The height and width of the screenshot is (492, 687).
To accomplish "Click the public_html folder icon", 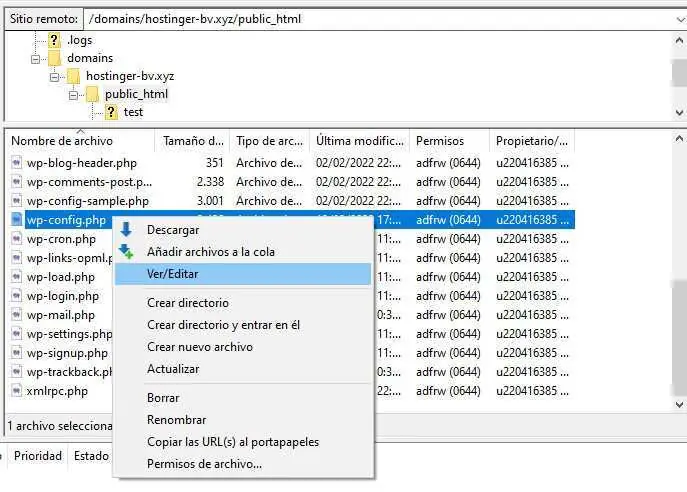I will click(x=92, y=94).
